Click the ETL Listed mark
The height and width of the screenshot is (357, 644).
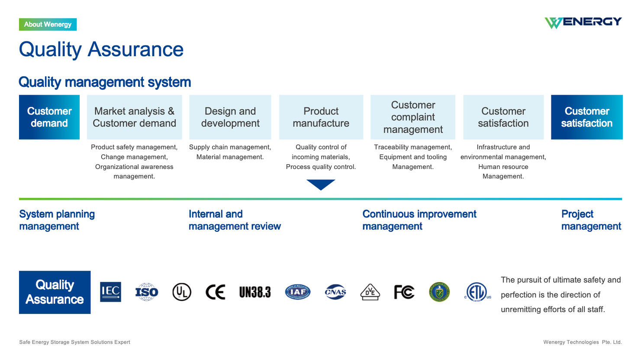[477, 292]
